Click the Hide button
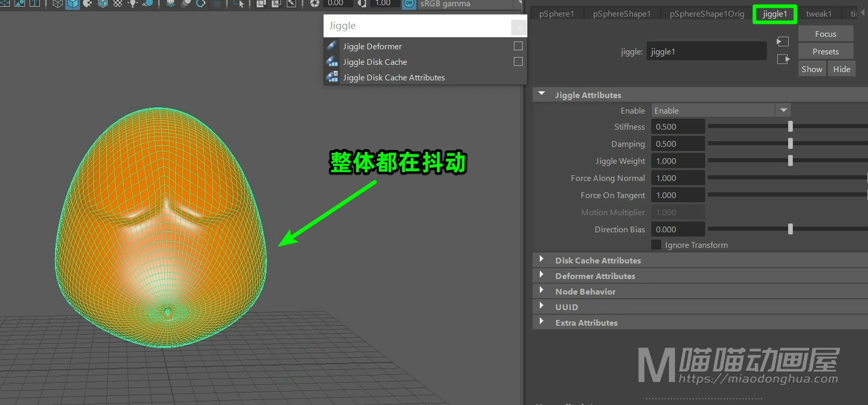Screen dimensions: 868x405 point(842,69)
